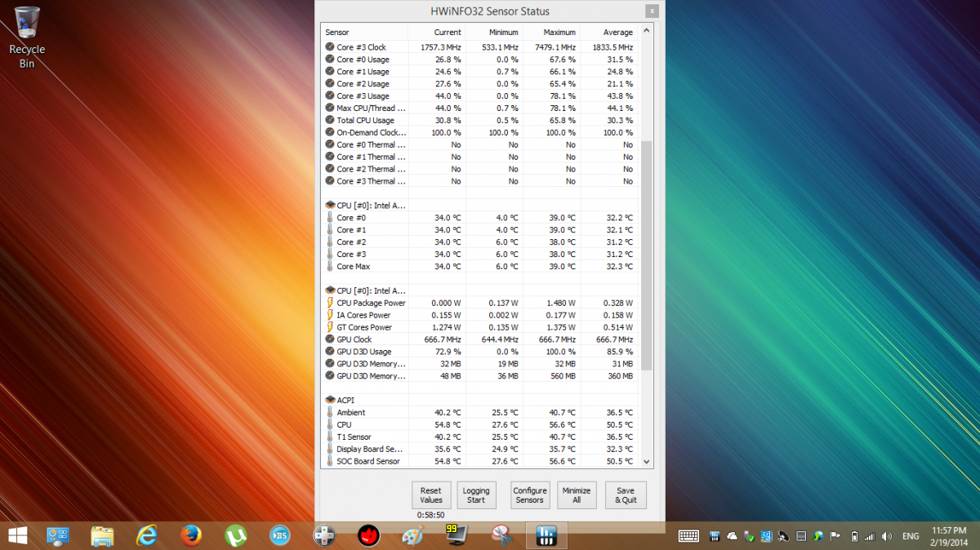Start logging with Logging Start button
Image resolution: width=980 pixels, height=550 pixels.
476,495
